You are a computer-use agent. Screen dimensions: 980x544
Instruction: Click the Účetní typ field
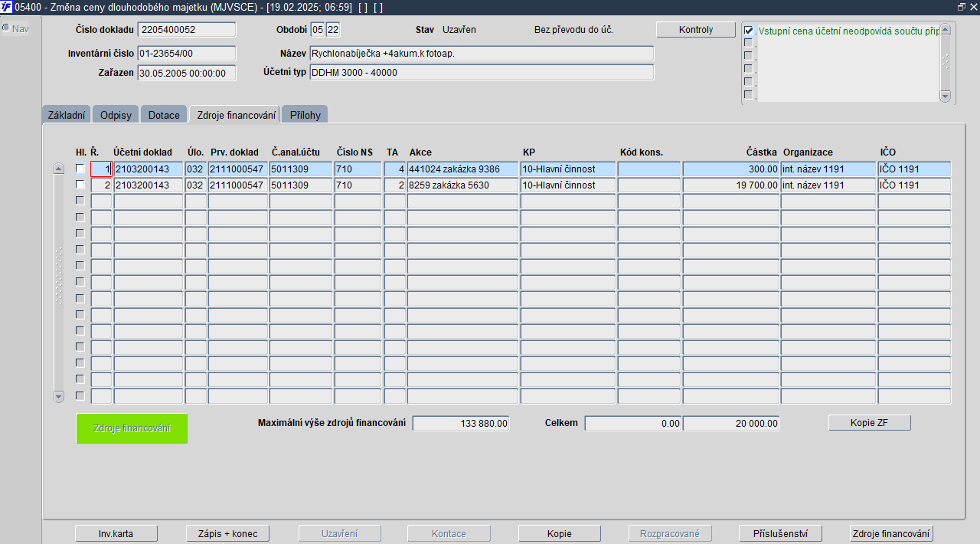tap(482, 73)
